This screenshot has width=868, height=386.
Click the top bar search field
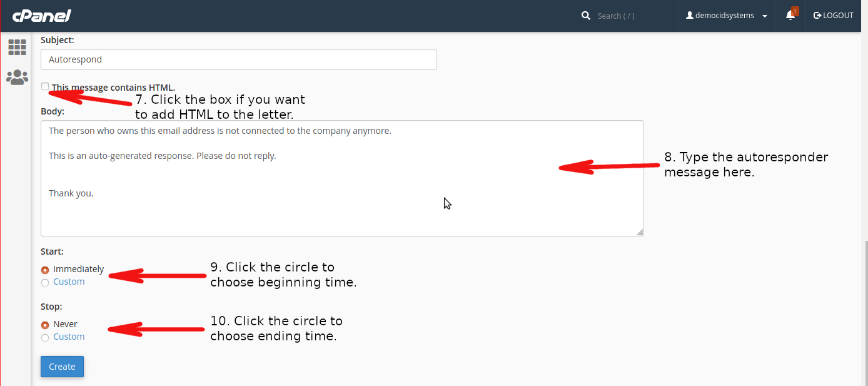632,16
